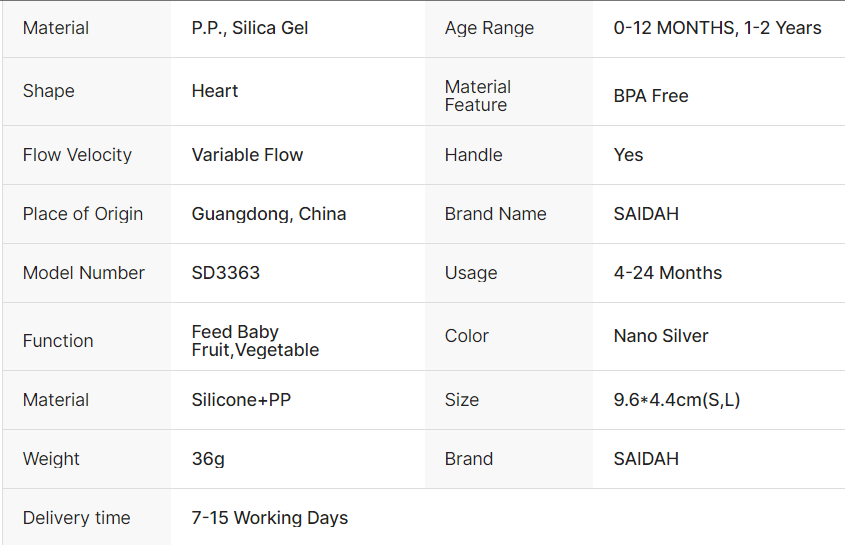845x545 pixels.
Task: Select the 'Flow Velocity' label
Action: (x=77, y=155)
